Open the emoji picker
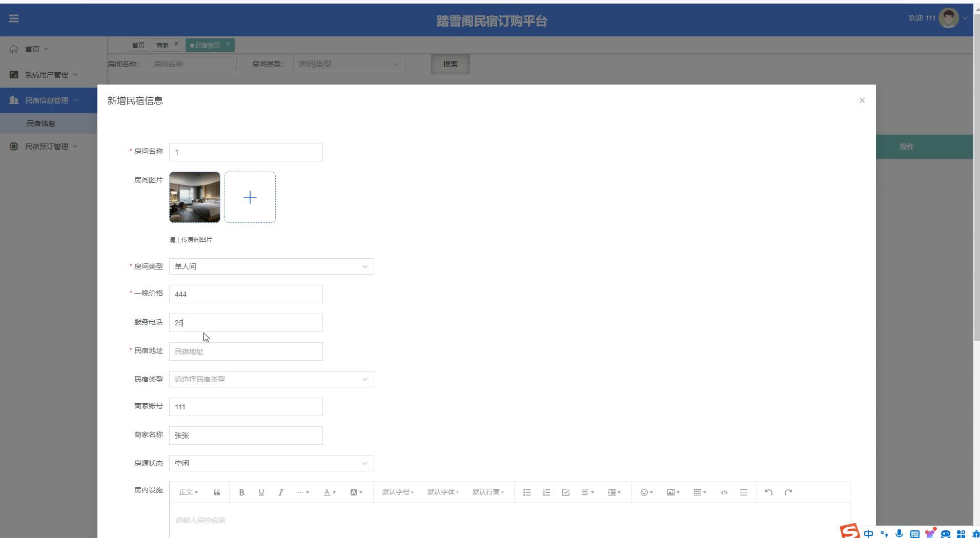The image size is (980, 538). coord(647,492)
